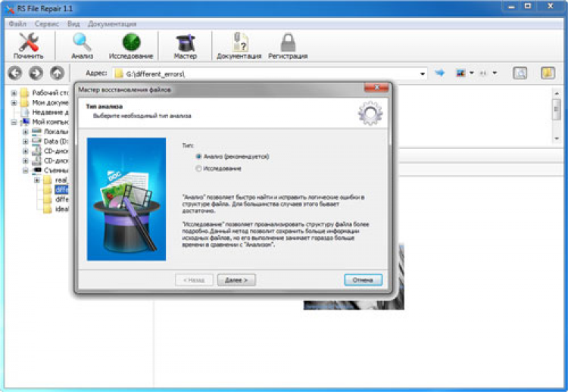The image size is (568, 392).
Task: Select the Недавние документы tree item
Action: pyautogui.click(x=50, y=112)
